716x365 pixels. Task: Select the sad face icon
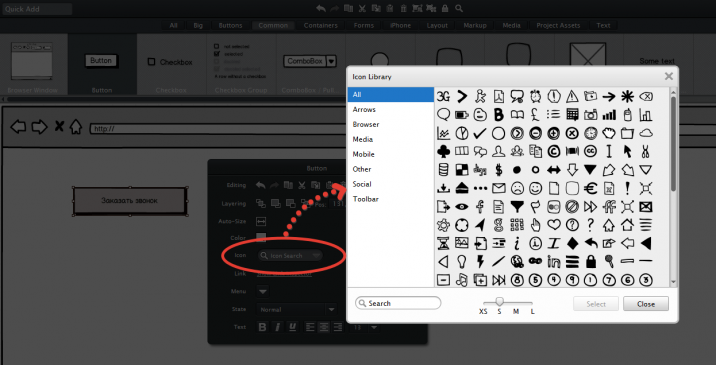pos(517,188)
